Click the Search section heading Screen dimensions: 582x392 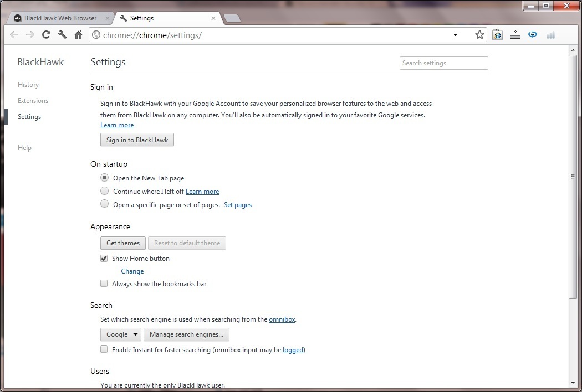point(101,305)
